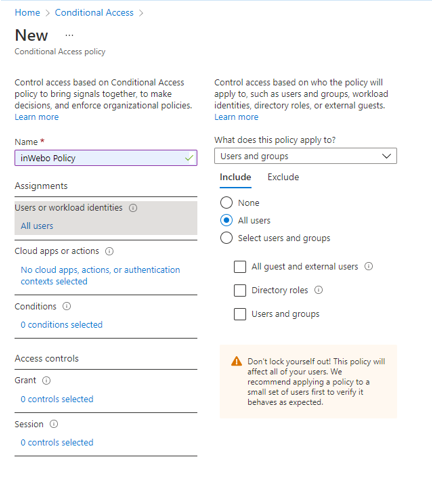
Task: Click the policy Name input field
Action: pyautogui.click(x=106, y=158)
